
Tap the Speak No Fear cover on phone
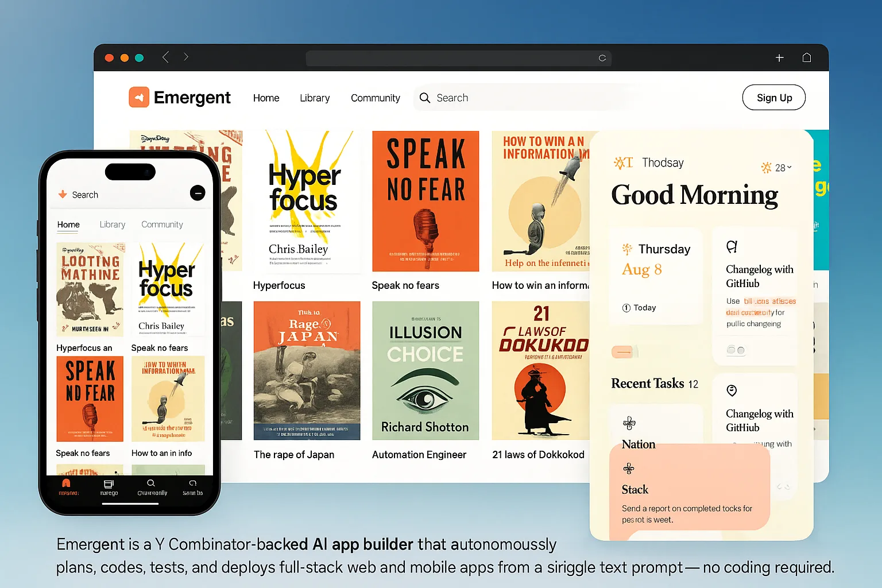click(90, 399)
